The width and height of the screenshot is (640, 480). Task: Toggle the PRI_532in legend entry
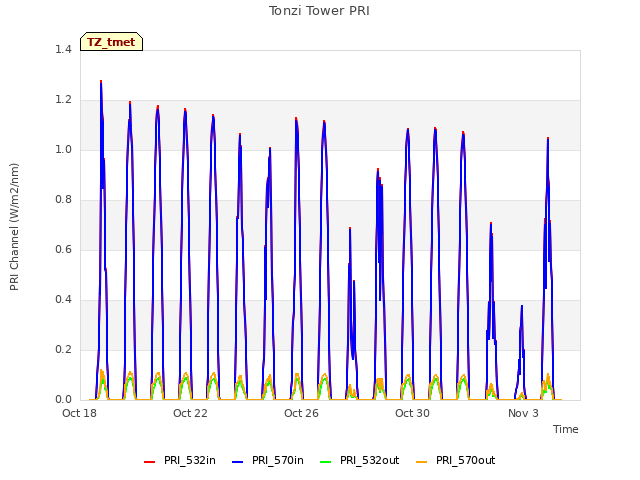click(180, 460)
